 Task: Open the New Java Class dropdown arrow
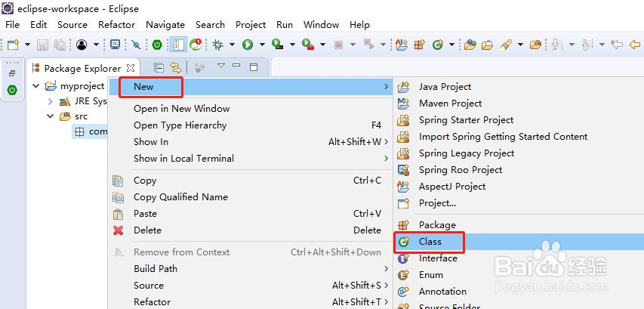pyautogui.click(x=451, y=45)
